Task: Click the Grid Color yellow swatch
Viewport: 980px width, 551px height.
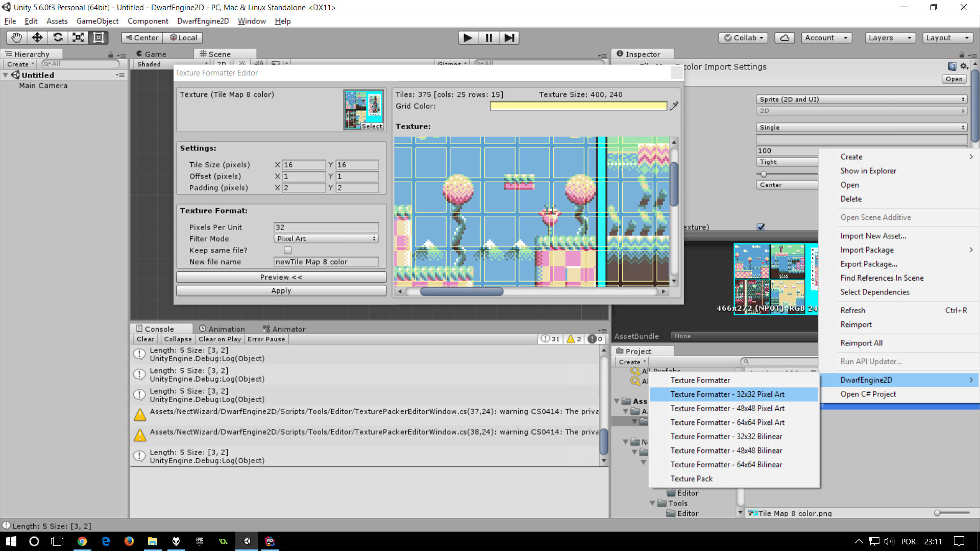Action: pos(578,106)
